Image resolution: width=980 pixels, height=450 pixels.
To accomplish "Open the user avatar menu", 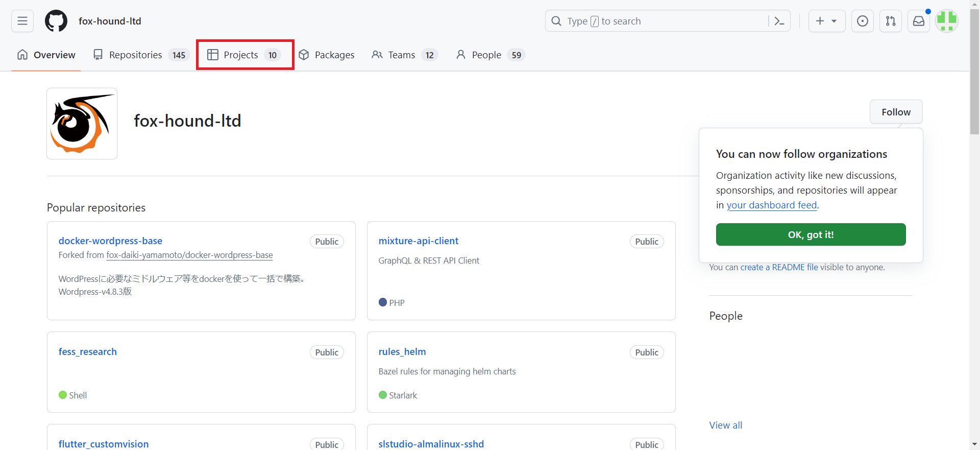I will tap(946, 21).
